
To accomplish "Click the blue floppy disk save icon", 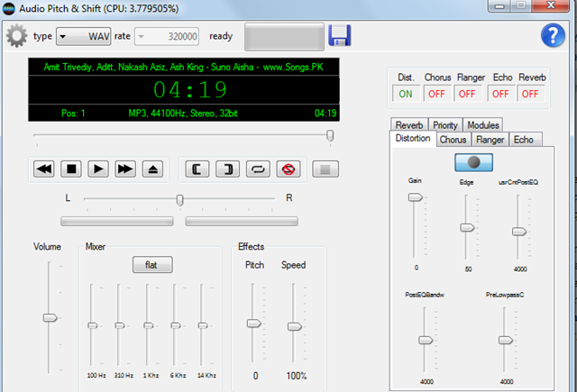I will [x=341, y=36].
